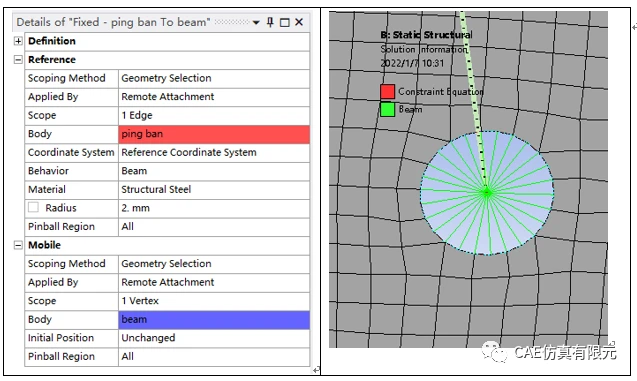Click the green Beam legend swatch

(x=388, y=109)
